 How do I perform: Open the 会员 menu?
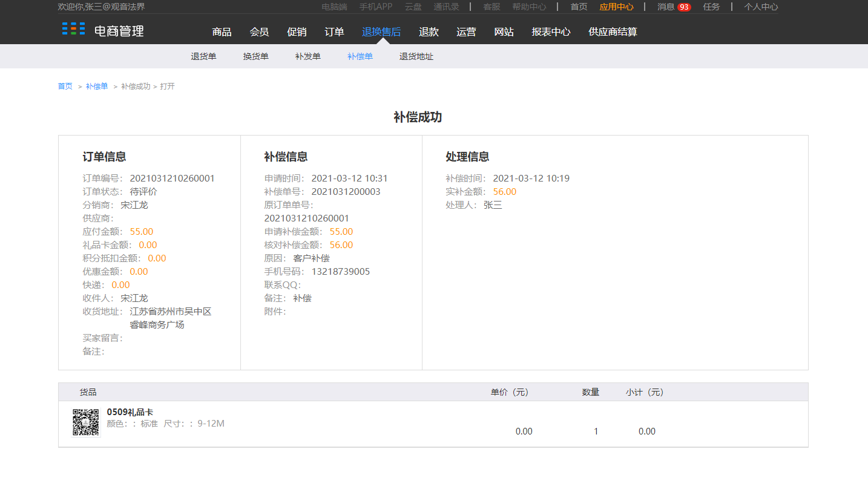[260, 32]
